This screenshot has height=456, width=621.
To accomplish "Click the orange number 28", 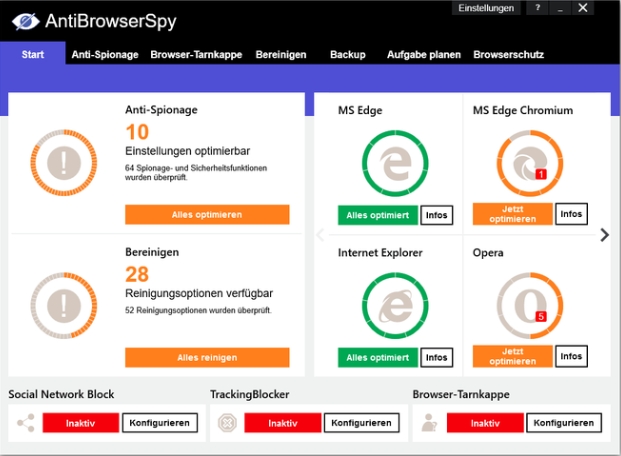I will point(137,274).
